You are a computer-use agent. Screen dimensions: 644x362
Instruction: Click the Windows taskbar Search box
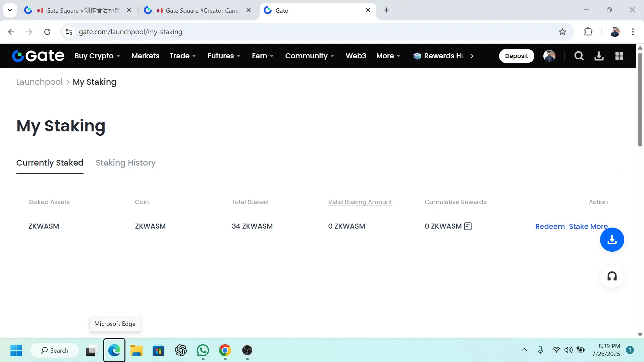(55, 350)
